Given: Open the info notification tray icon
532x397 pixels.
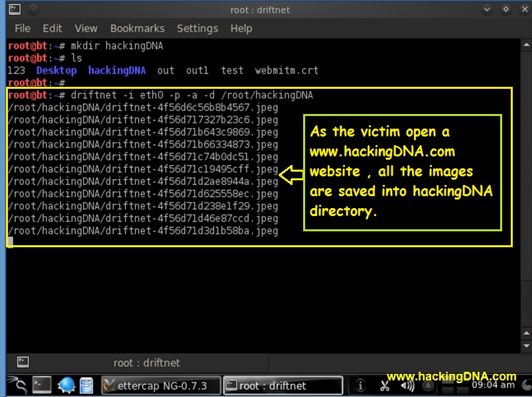Looking at the screenshot, I should coord(360,385).
